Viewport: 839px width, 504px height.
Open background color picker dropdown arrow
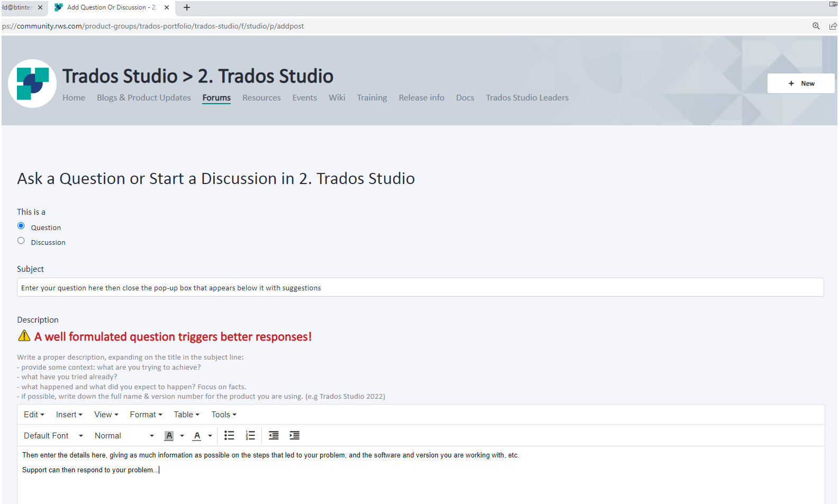182,436
